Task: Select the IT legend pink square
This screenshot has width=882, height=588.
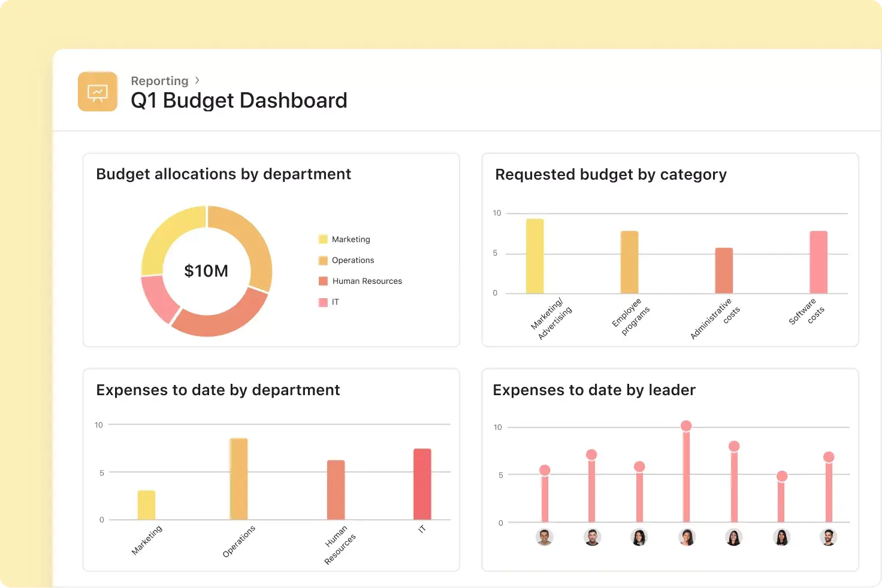Action: coord(323,302)
